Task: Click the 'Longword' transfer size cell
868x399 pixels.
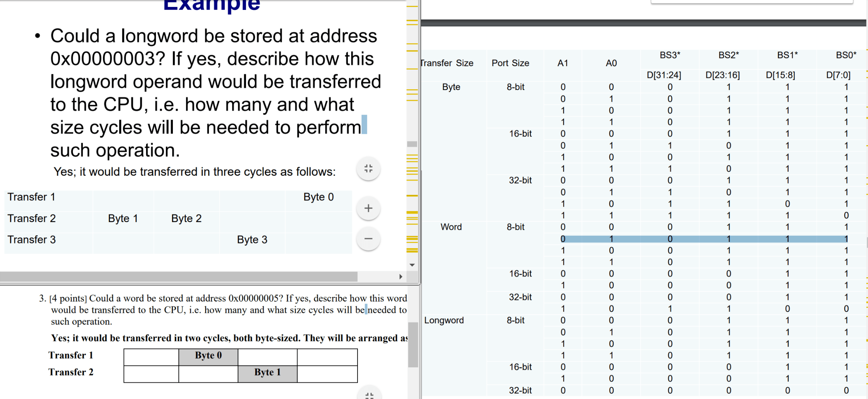Action: [x=444, y=320]
